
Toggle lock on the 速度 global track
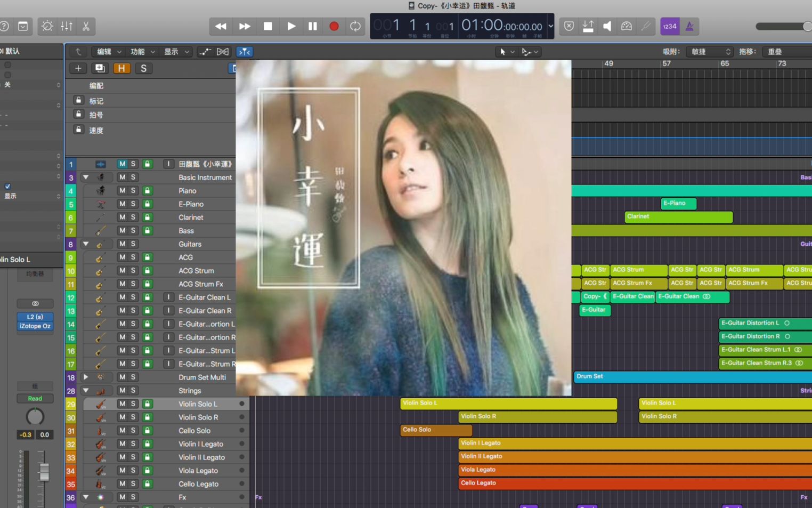(x=78, y=130)
